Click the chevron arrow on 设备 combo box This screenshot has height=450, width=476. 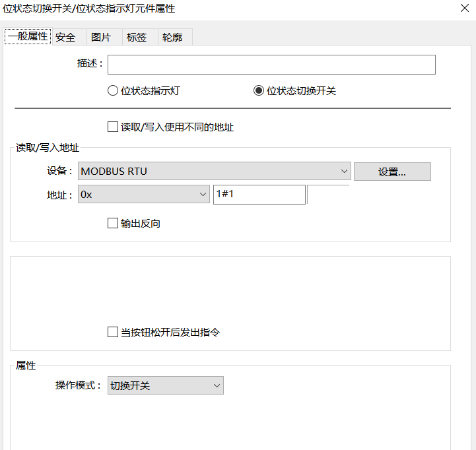[x=344, y=172]
